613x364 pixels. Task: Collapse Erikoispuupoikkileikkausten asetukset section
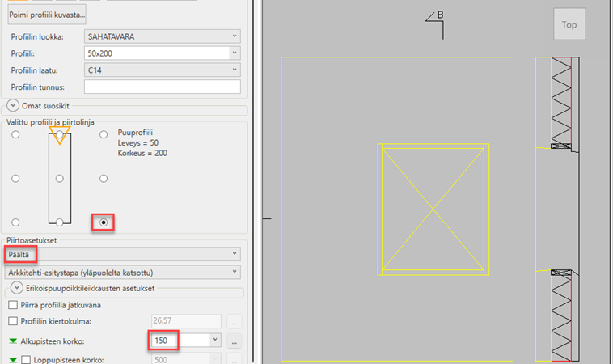pos(13,289)
